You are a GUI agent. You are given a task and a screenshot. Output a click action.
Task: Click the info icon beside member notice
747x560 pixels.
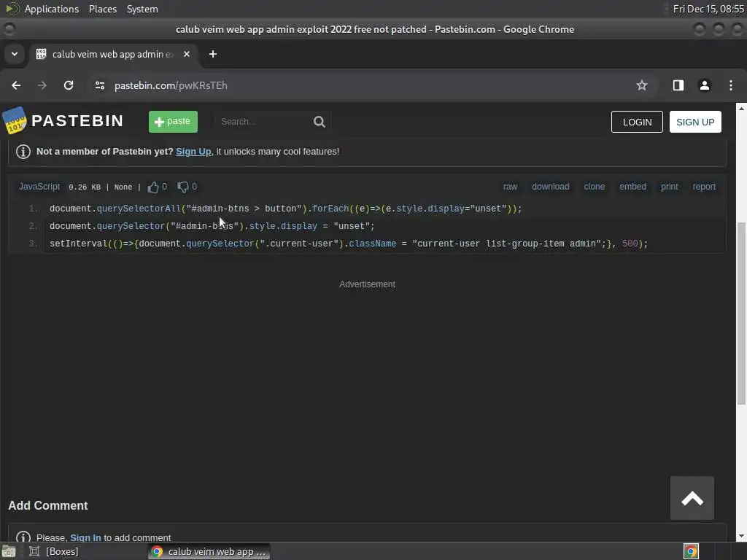point(23,152)
